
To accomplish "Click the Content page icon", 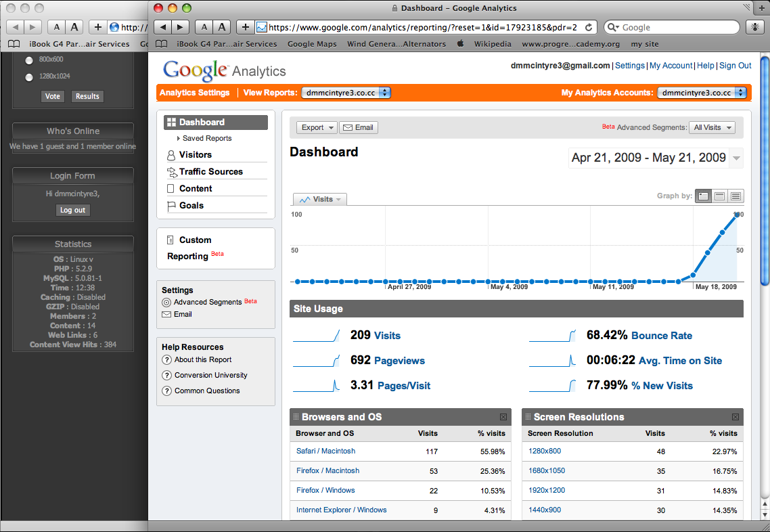I will pyautogui.click(x=171, y=189).
